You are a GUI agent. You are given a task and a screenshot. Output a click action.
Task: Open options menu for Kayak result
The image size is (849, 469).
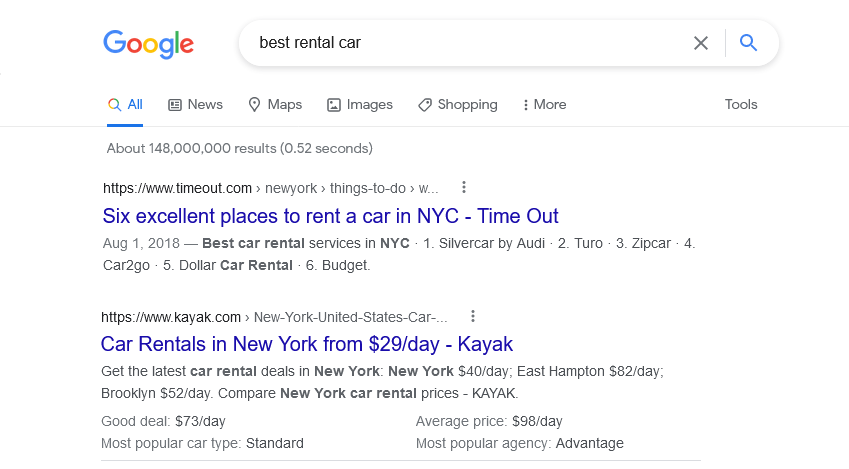[473, 316]
